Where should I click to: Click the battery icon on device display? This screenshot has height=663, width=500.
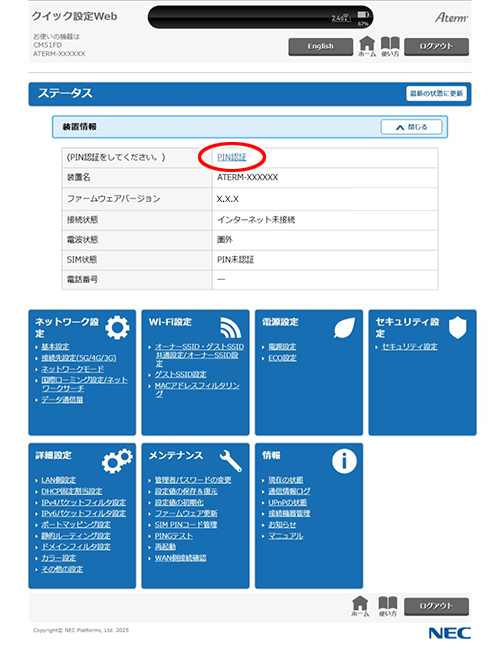363,15
